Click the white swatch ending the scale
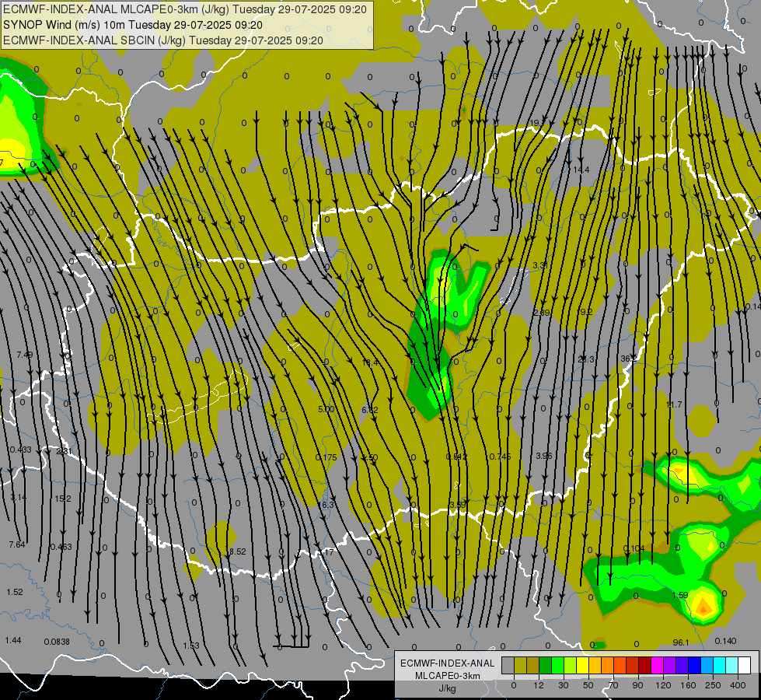This screenshot has height=700, width=761. pos(745,666)
